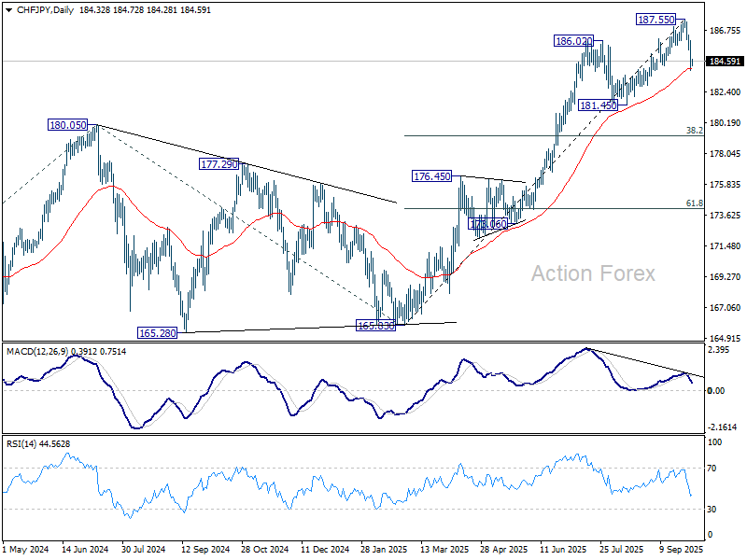Click the 28 Oct 2024 date label
The width and height of the screenshot is (747, 560).
265,550
